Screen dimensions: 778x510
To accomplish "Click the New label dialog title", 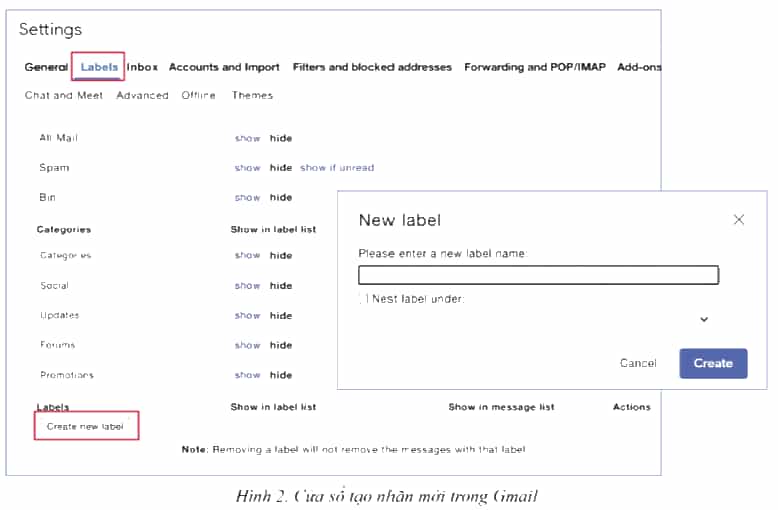I will tap(400, 220).
